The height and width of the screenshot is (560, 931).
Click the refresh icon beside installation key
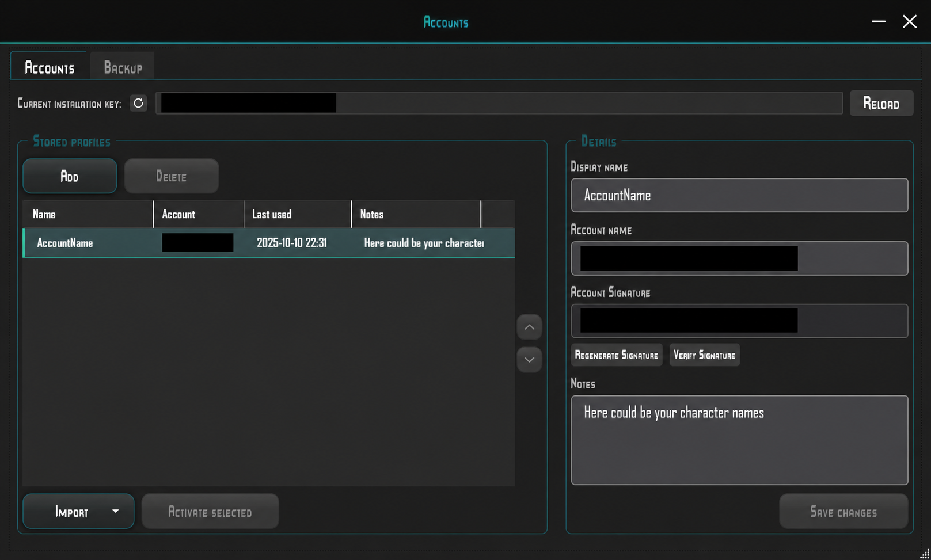138,103
